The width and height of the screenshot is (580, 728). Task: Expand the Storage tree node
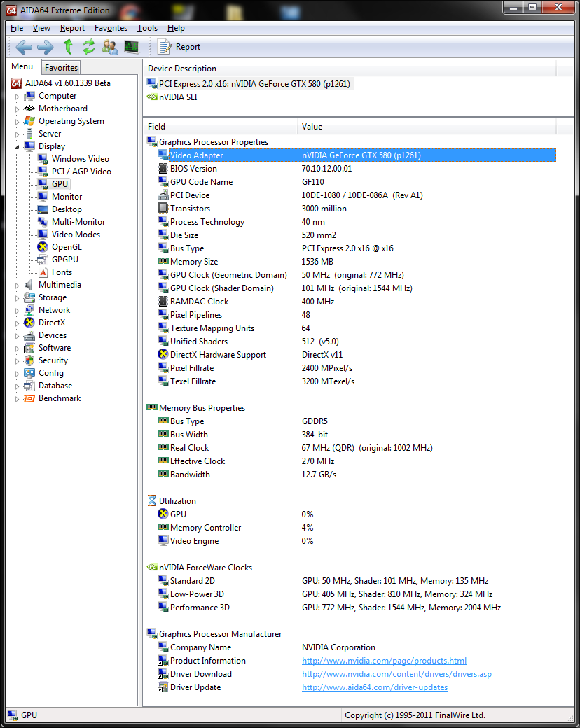(18, 298)
